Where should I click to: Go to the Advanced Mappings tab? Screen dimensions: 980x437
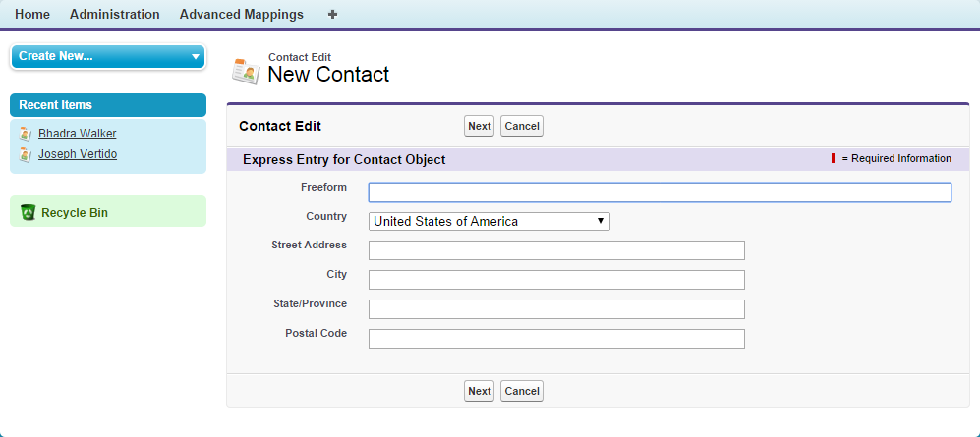(242, 15)
